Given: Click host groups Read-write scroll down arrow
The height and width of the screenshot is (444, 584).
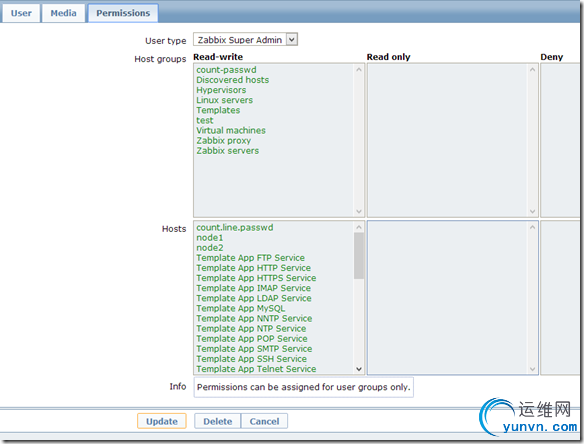Looking at the screenshot, I should coord(359,212).
